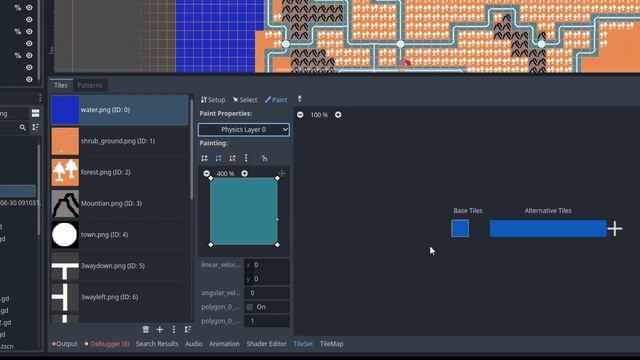Switch to the Patterns tab
640x360 pixels.
click(x=90, y=85)
